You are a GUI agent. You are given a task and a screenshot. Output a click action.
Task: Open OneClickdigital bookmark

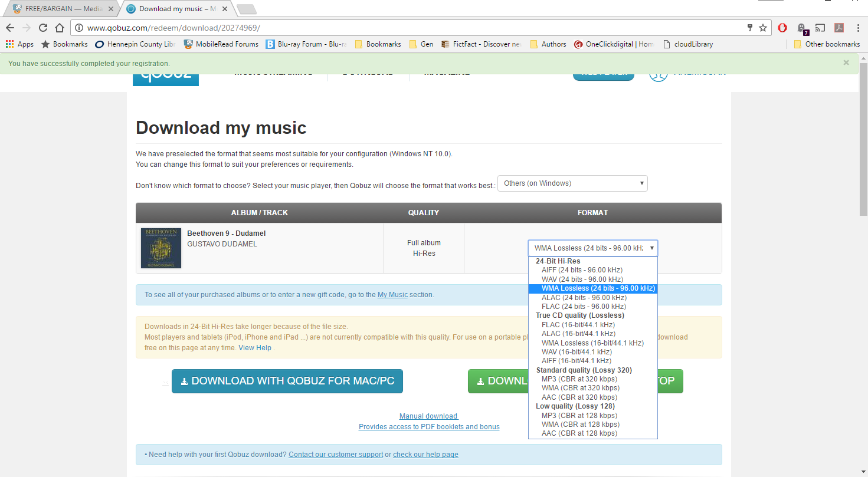point(614,44)
